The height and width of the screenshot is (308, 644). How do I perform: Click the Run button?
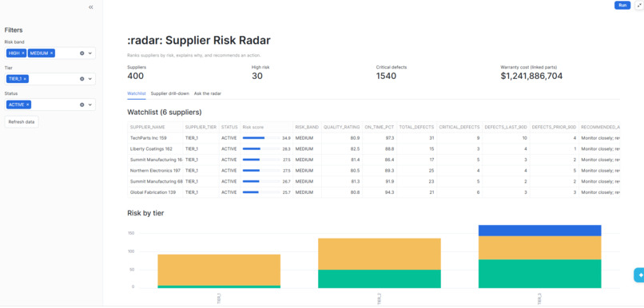pyautogui.click(x=622, y=6)
